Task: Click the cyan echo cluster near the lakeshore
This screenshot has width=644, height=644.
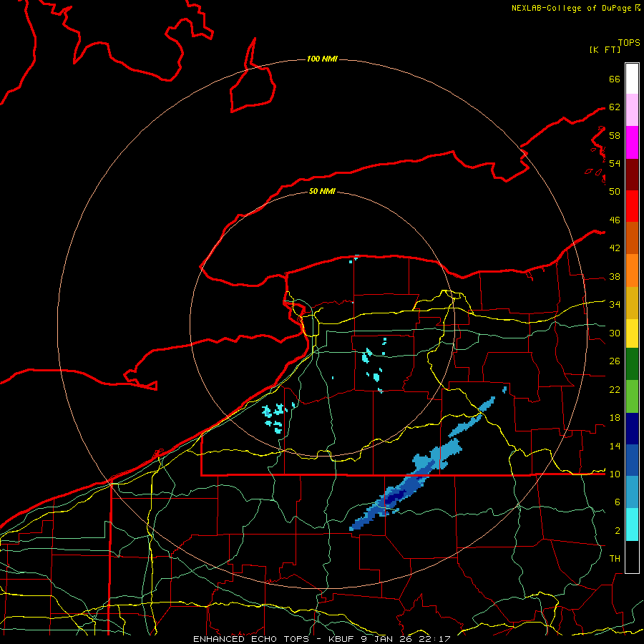Action: (275, 418)
